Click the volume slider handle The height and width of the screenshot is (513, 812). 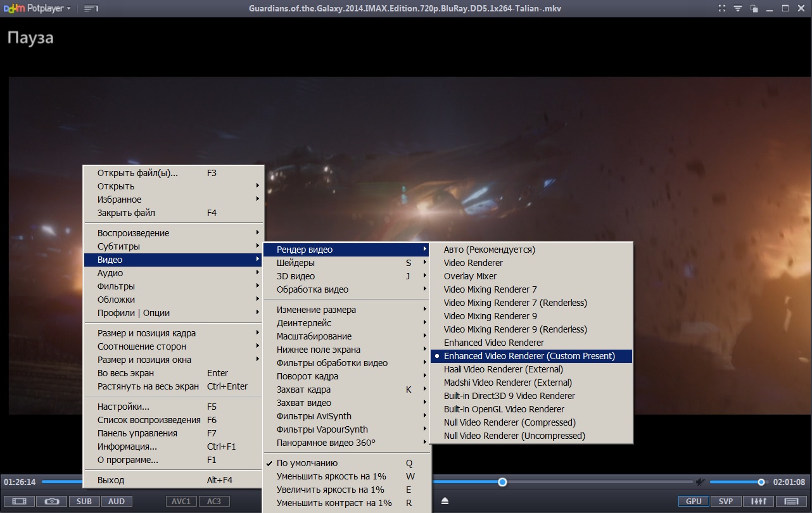pos(761,482)
